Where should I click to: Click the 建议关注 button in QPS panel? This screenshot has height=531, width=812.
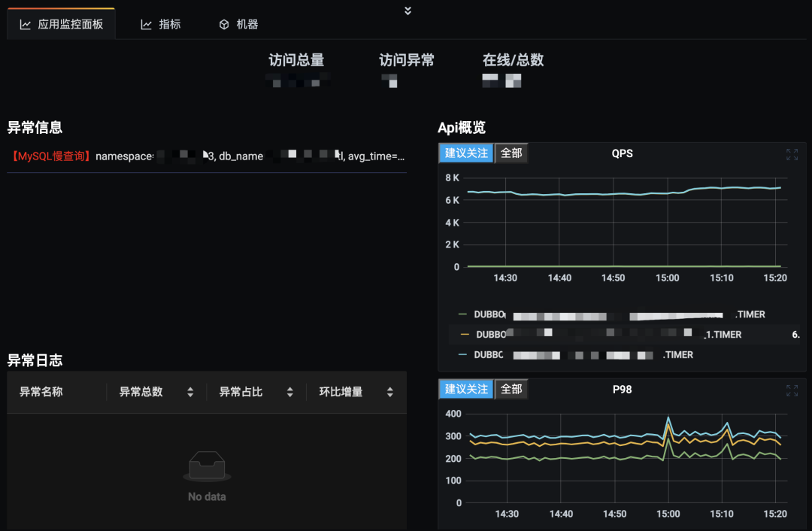(x=465, y=152)
